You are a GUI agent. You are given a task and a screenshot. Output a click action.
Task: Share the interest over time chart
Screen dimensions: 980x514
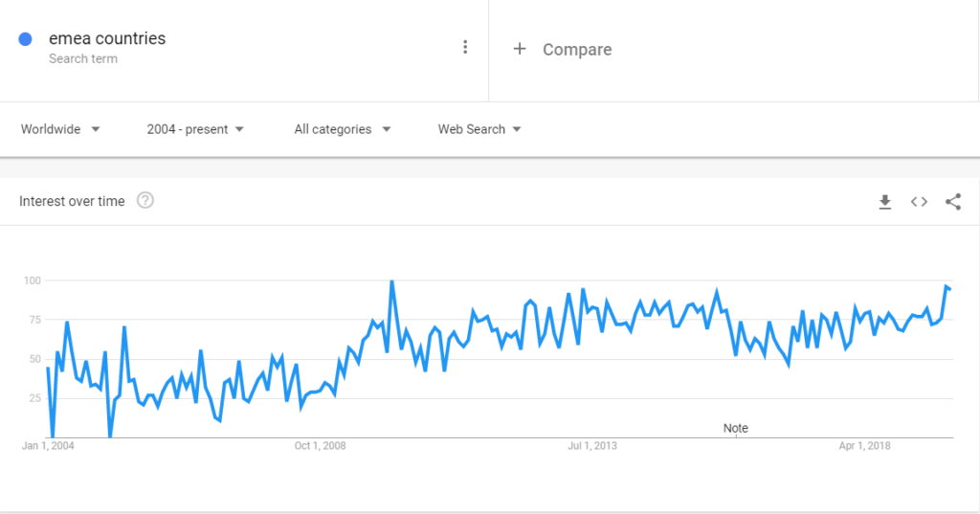point(953,201)
